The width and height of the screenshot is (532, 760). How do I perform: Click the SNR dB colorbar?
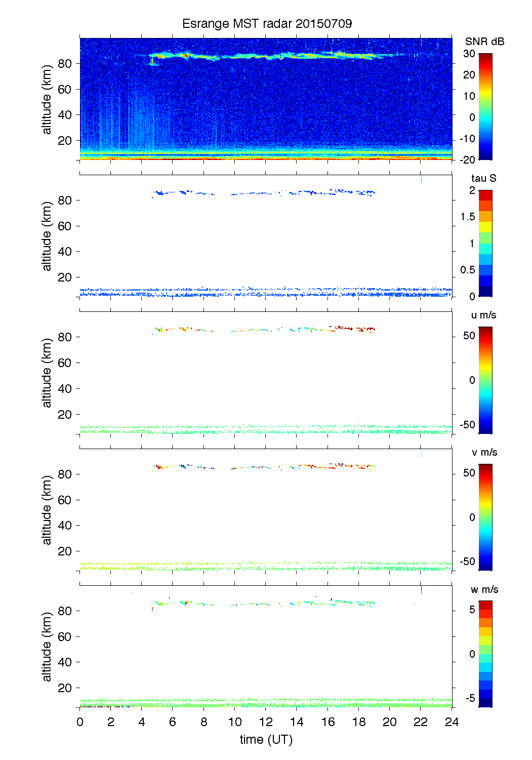(485, 106)
